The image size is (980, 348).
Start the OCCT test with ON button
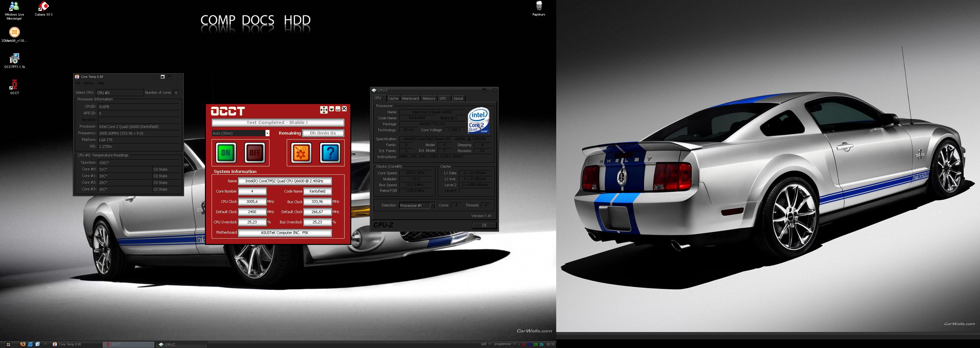(x=226, y=153)
